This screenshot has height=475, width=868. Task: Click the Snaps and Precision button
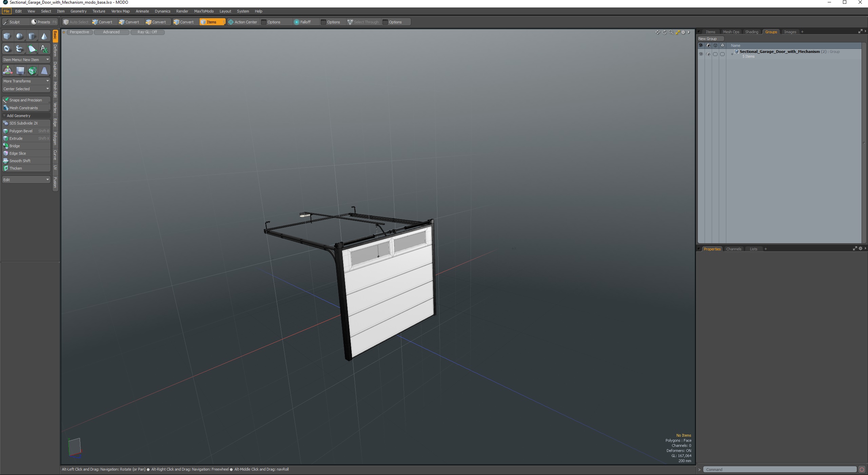click(x=26, y=100)
